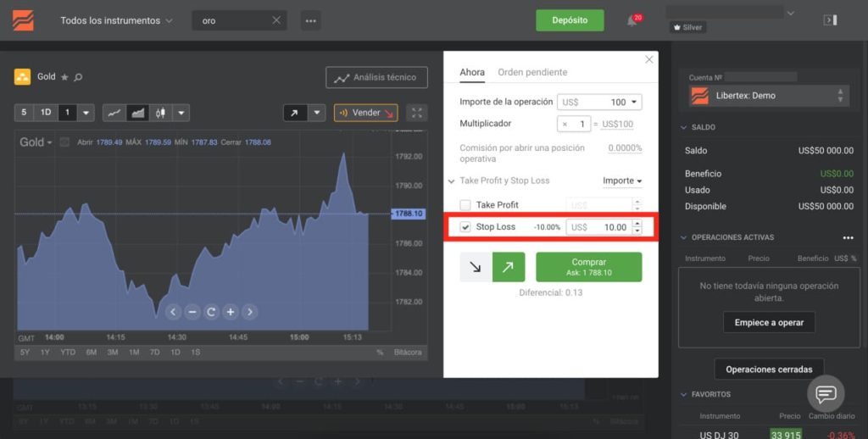Click the Libertex logo icon
Viewport: 868px width, 439px height.
pyautogui.click(x=23, y=20)
